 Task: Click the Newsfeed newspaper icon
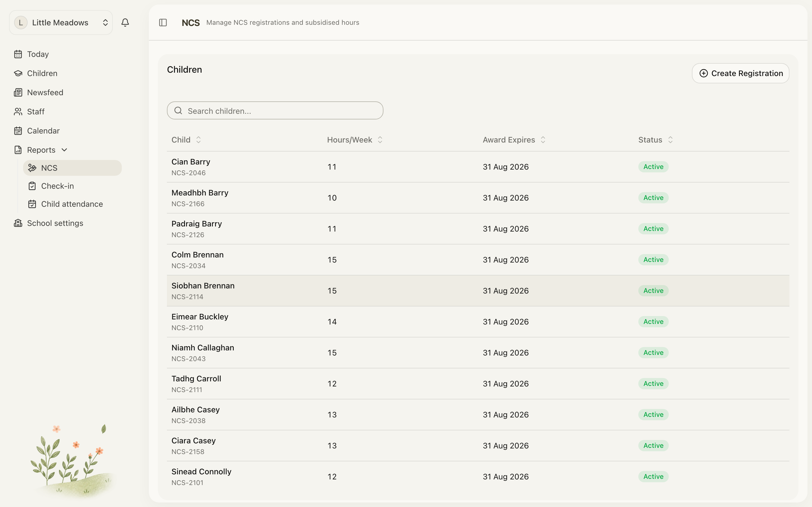[x=18, y=92]
